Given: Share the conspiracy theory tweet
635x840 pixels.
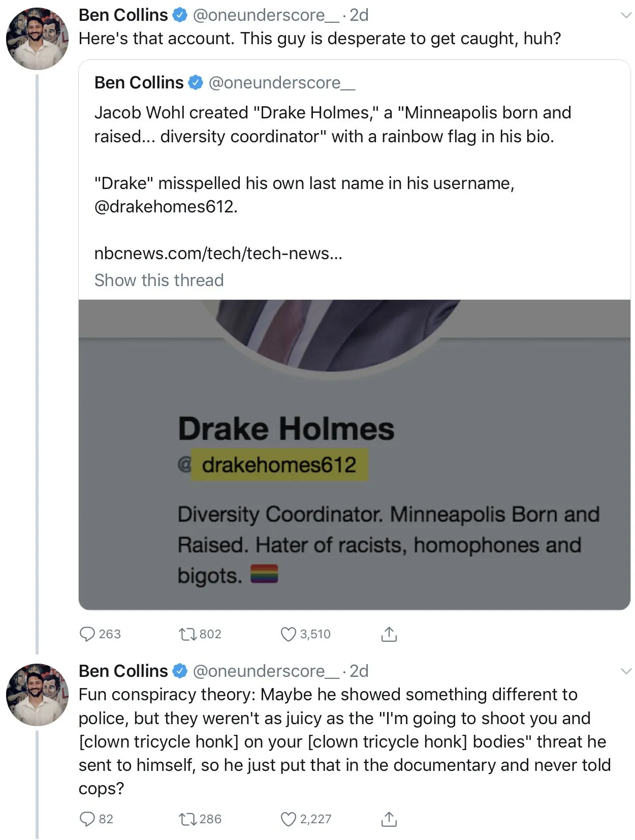Looking at the screenshot, I should coord(389,819).
